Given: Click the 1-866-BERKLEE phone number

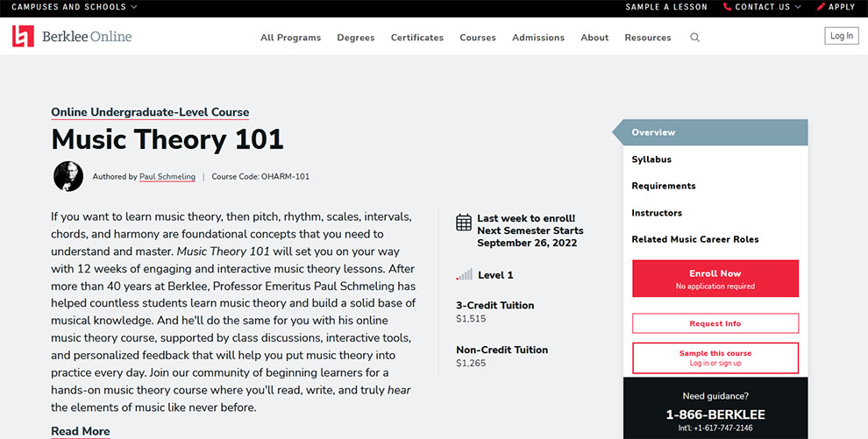Looking at the screenshot, I should click(x=715, y=414).
